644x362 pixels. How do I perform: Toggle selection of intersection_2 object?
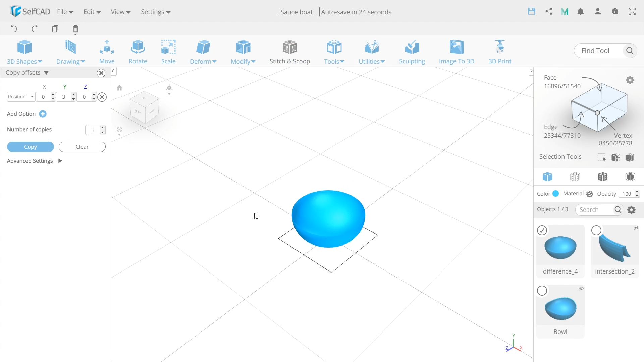(596, 230)
